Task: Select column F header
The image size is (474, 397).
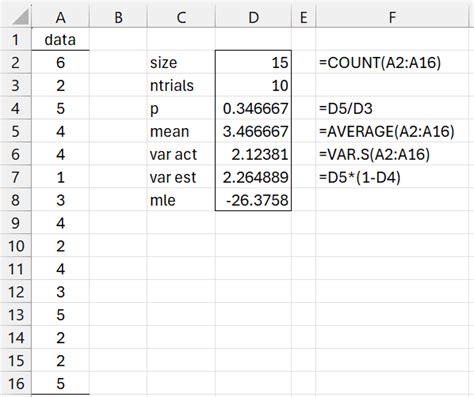Action: pyautogui.click(x=392, y=17)
